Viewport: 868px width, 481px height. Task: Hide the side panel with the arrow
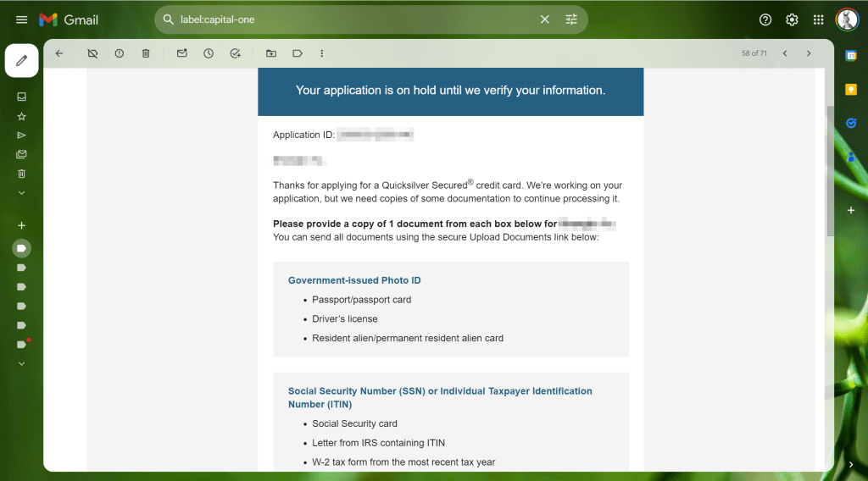pyautogui.click(x=851, y=464)
